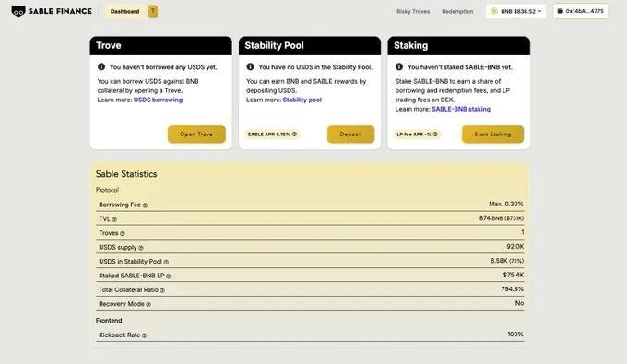This screenshot has width=627, height=364.
Task: Click the Troves count value '1'
Action: pos(522,232)
